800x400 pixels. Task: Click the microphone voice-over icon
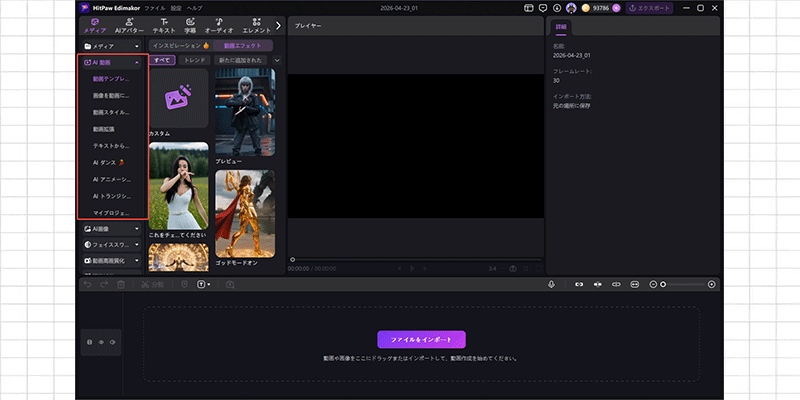(x=551, y=284)
